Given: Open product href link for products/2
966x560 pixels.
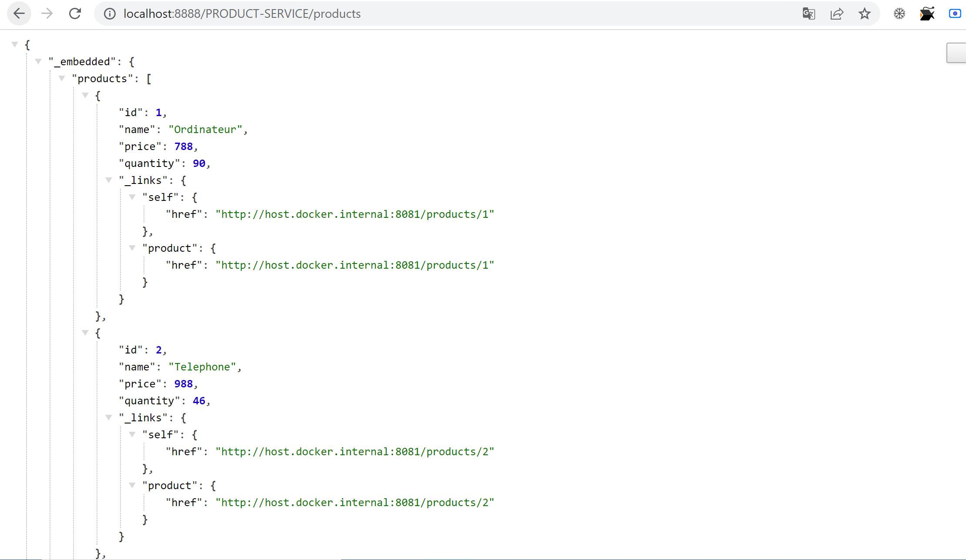Looking at the screenshot, I should [355, 503].
